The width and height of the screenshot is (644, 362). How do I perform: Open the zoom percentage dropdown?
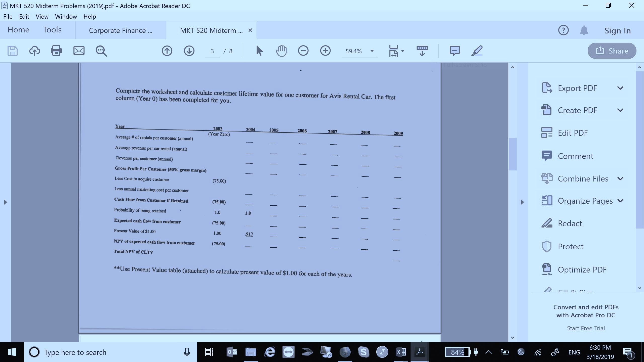click(372, 51)
